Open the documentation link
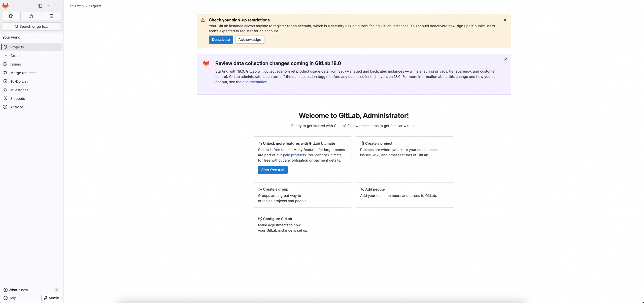The height and width of the screenshot is (303, 644). (x=255, y=82)
